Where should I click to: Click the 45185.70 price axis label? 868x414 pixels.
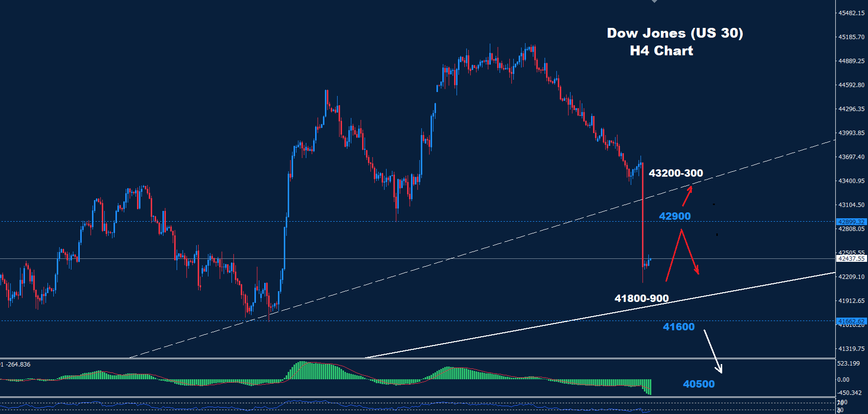pos(851,37)
